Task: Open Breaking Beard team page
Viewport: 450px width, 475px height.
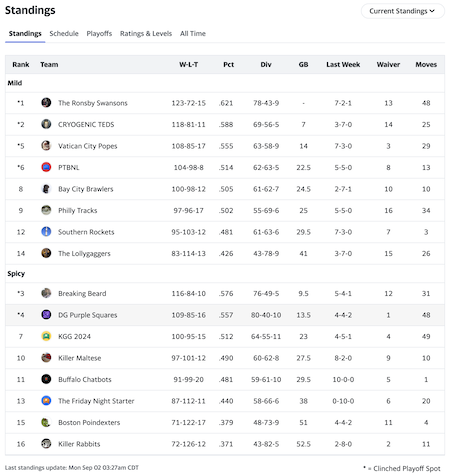Action: [x=82, y=293]
